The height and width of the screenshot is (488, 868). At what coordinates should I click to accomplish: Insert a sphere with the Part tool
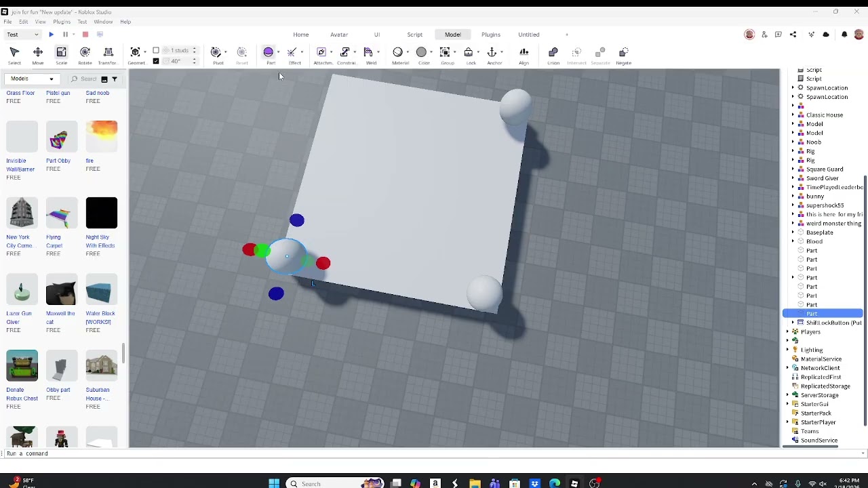point(269,52)
